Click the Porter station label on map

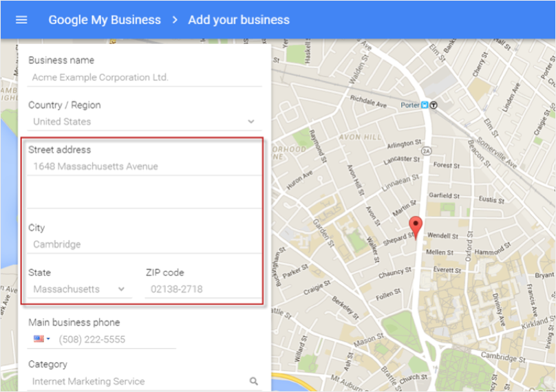point(410,105)
